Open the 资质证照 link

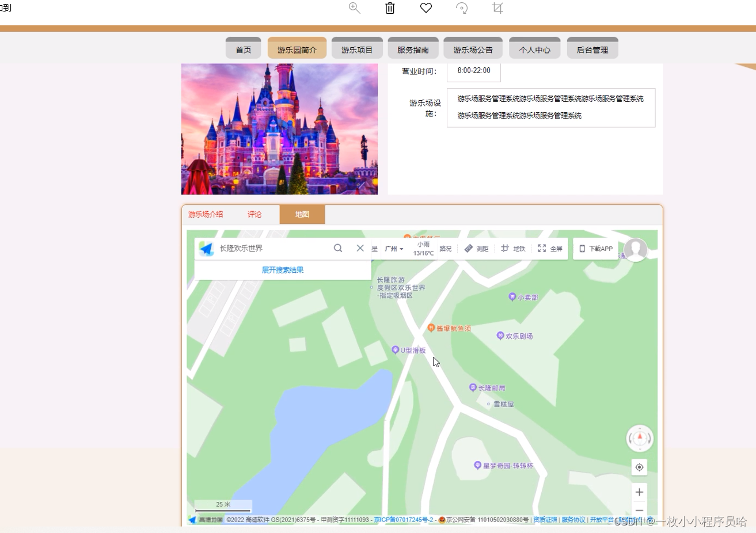pos(545,520)
